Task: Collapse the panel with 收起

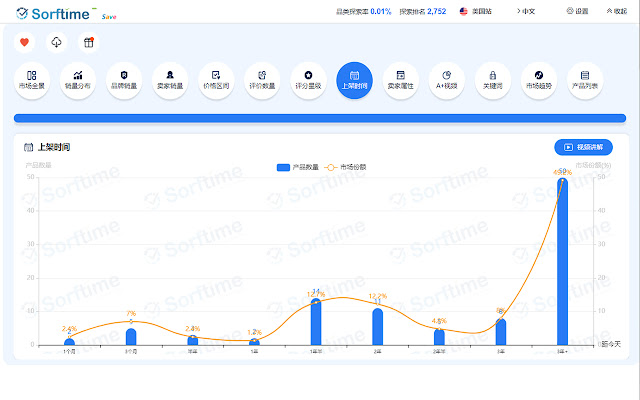Action: [614, 11]
